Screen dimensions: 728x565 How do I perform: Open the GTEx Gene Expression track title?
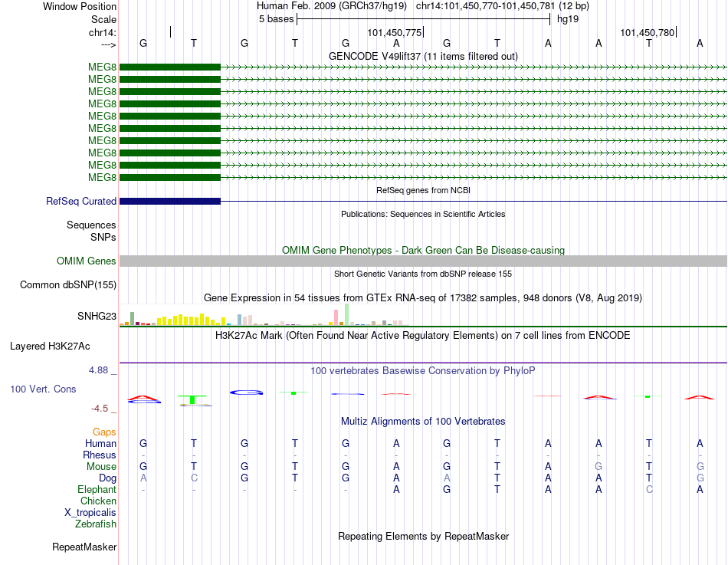coord(423,298)
